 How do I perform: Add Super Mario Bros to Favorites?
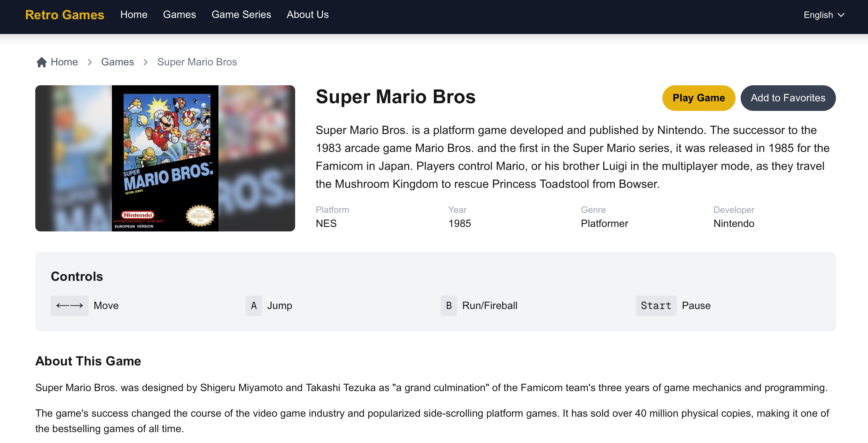coord(788,98)
